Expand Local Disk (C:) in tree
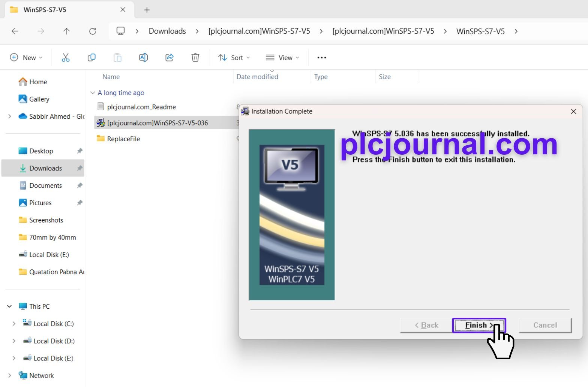The image size is (588, 387). pos(14,323)
